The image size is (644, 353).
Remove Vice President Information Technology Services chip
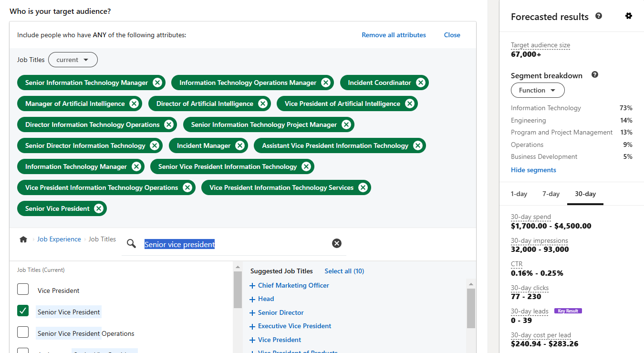[363, 187]
